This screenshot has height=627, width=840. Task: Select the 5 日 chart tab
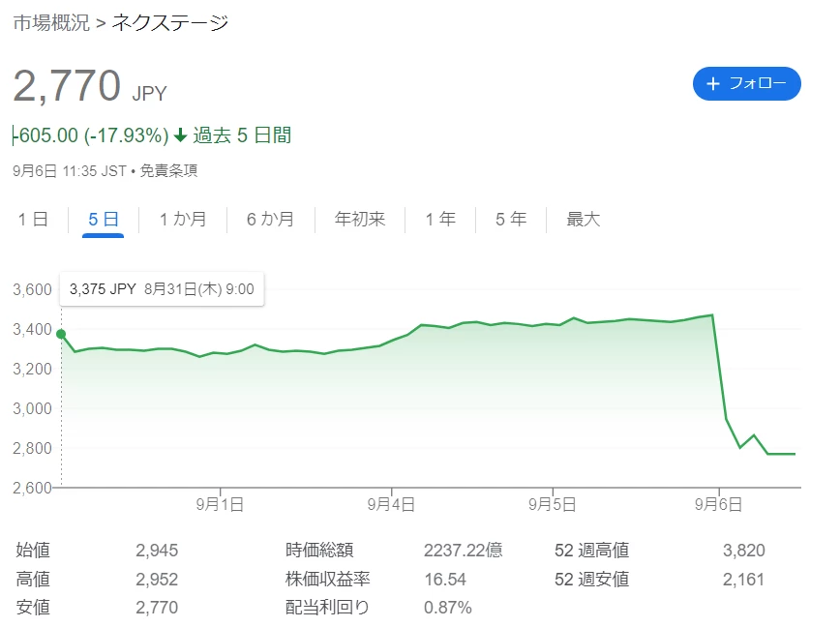coord(103,219)
